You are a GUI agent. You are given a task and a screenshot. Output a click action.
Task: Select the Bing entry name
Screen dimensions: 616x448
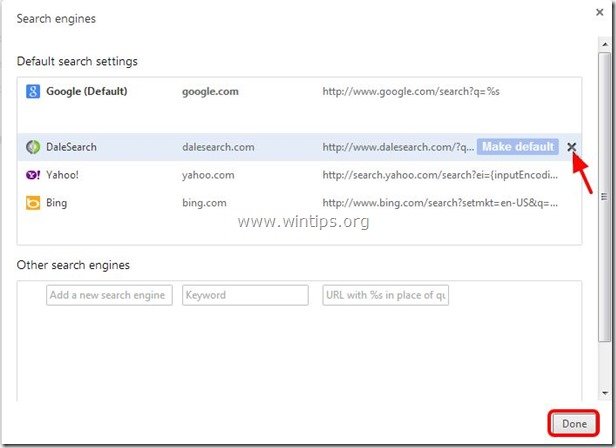click(57, 203)
